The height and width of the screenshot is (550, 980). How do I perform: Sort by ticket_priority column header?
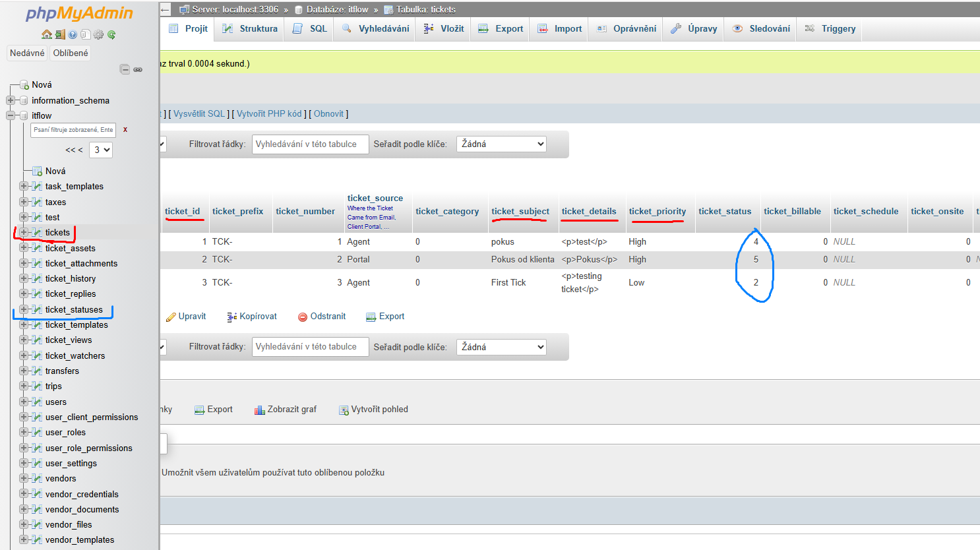coord(657,211)
